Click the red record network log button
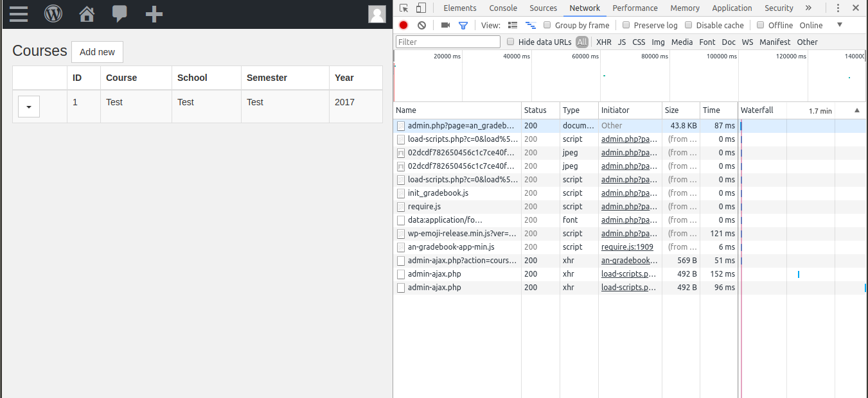Image resolution: width=868 pixels, height=398 pixels. tap(403, 25)
